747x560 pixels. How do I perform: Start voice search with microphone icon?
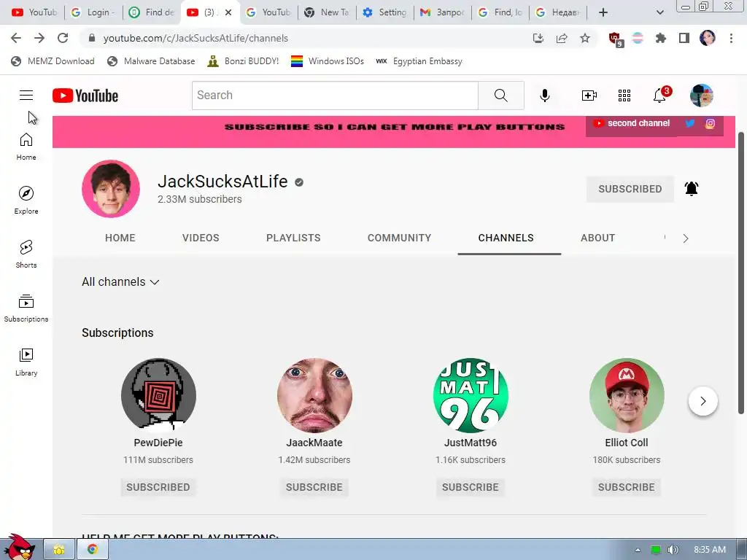[544, 96]
